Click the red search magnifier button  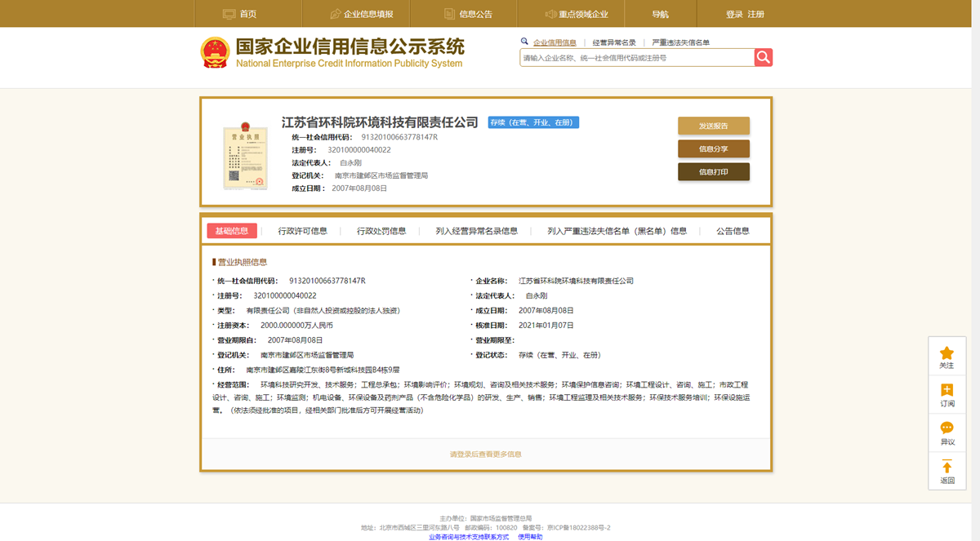pyautogui.click(x=763, y=57)
